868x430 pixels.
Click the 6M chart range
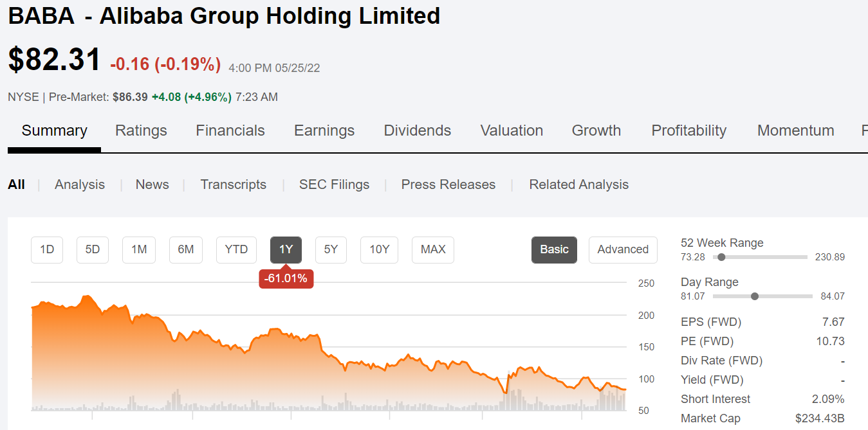pyautogui.click(x=185, y=250)
